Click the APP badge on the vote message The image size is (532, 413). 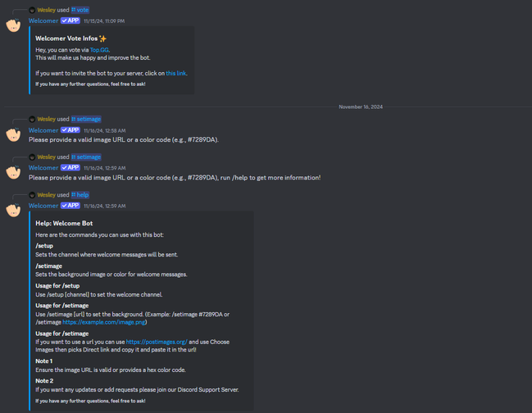tap(70, 20)
